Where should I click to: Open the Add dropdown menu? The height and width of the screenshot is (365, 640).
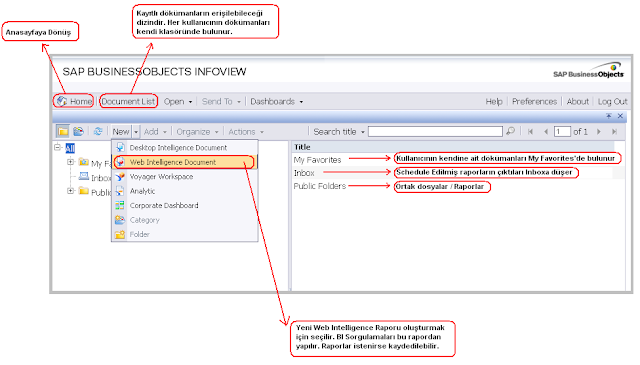[x=155, y=132]
